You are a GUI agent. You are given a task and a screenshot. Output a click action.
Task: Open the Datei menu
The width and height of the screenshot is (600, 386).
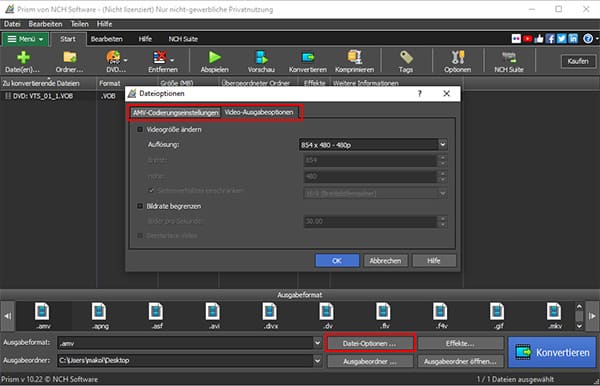tap(12, 24)
